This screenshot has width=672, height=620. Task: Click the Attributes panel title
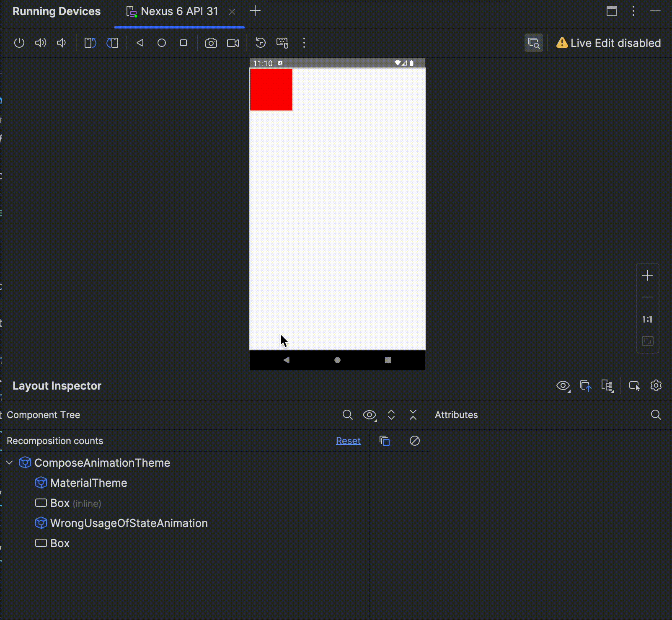pyautogui.click(x=456, y=415)
